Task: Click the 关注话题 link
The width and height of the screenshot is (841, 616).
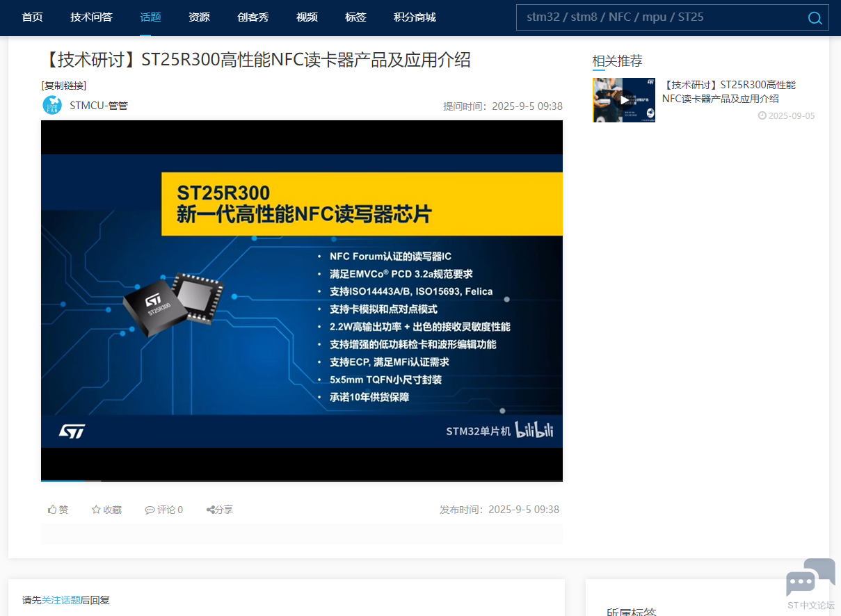Action: (61, 600)
